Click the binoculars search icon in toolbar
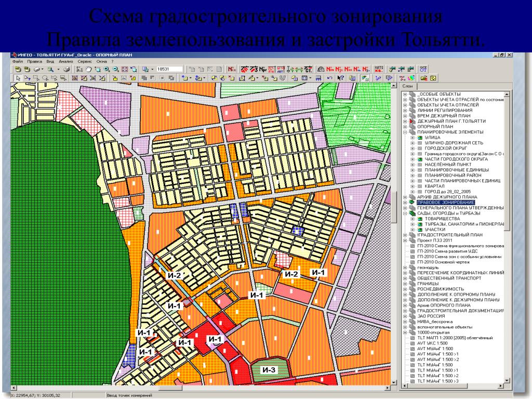532x399 pixels. [x=50, y=69]
